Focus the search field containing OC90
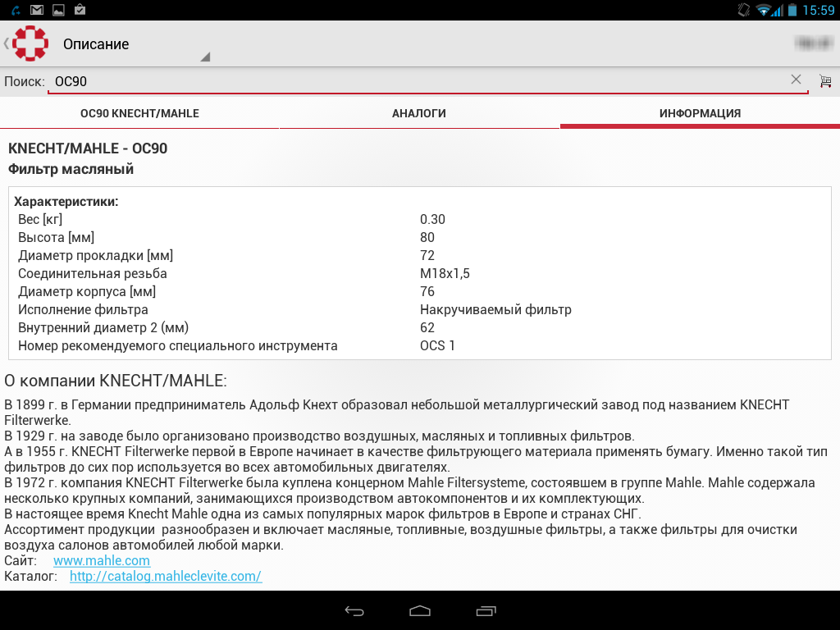The image size is (840, 630). [x=410, y=81]
